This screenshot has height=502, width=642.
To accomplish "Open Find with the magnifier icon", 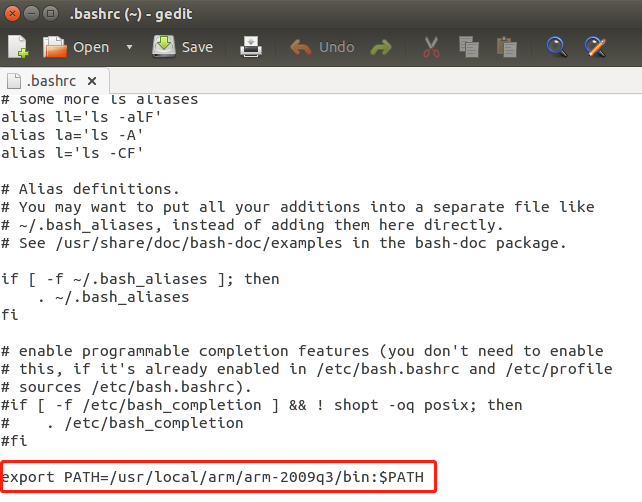I will point(557,47).
